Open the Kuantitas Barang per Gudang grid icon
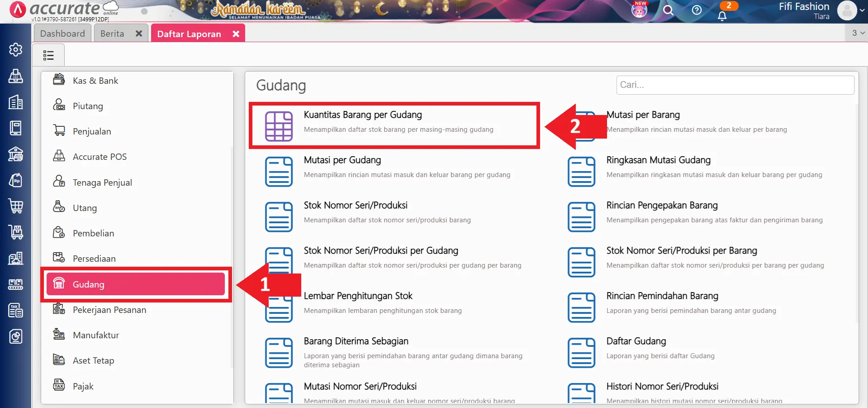 point(279,126)
